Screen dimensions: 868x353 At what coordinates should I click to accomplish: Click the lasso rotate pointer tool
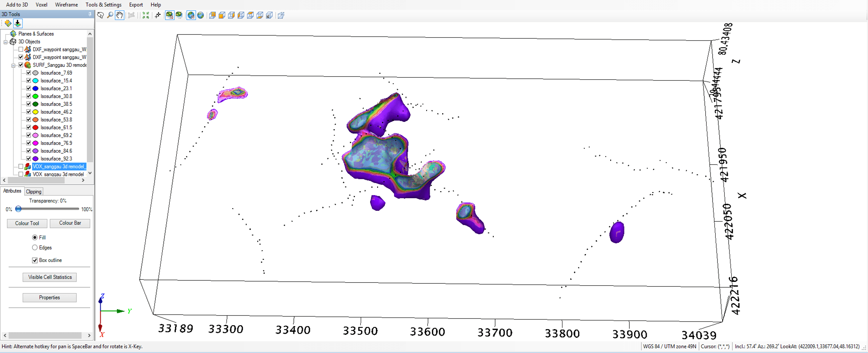pos(101,15)
